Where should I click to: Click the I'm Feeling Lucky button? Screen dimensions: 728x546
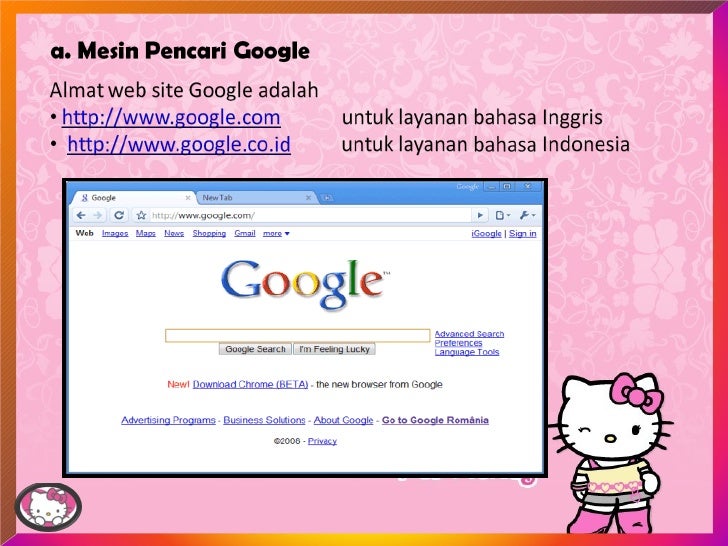pyautogui.click(x=334, y=349)
